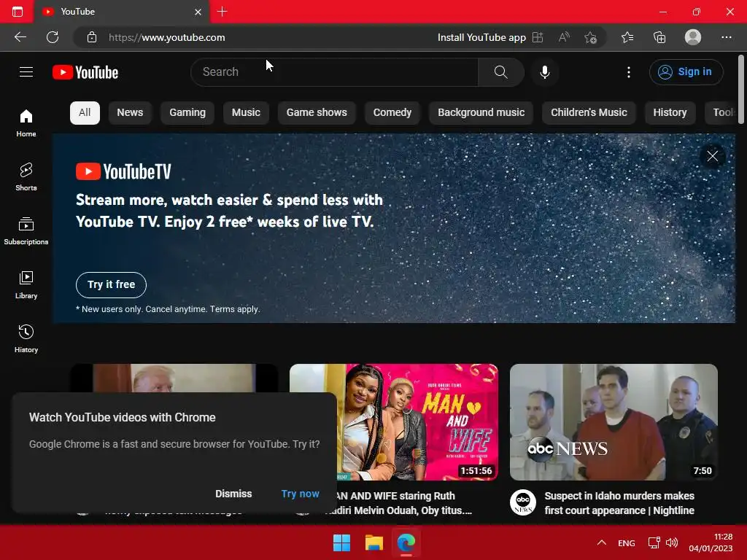747x560 pixels.
Task: Click MAN AND WIFE video title
Action: (x=403, y=503)
